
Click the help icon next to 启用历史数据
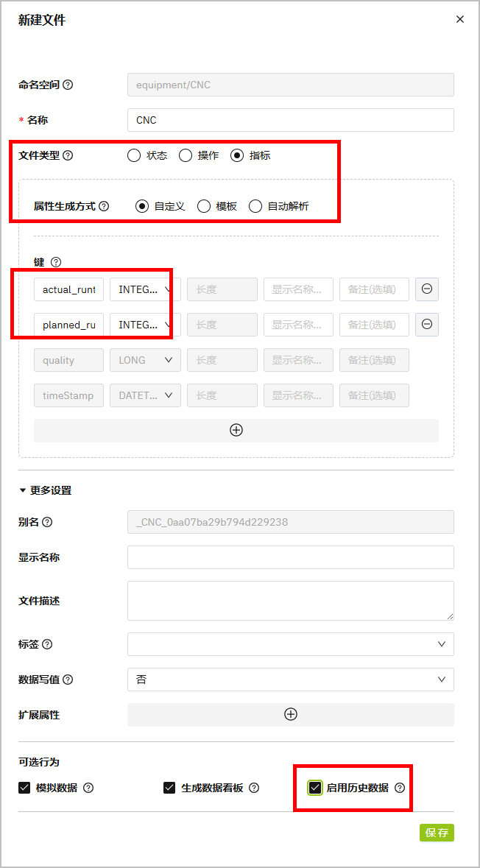400,788
